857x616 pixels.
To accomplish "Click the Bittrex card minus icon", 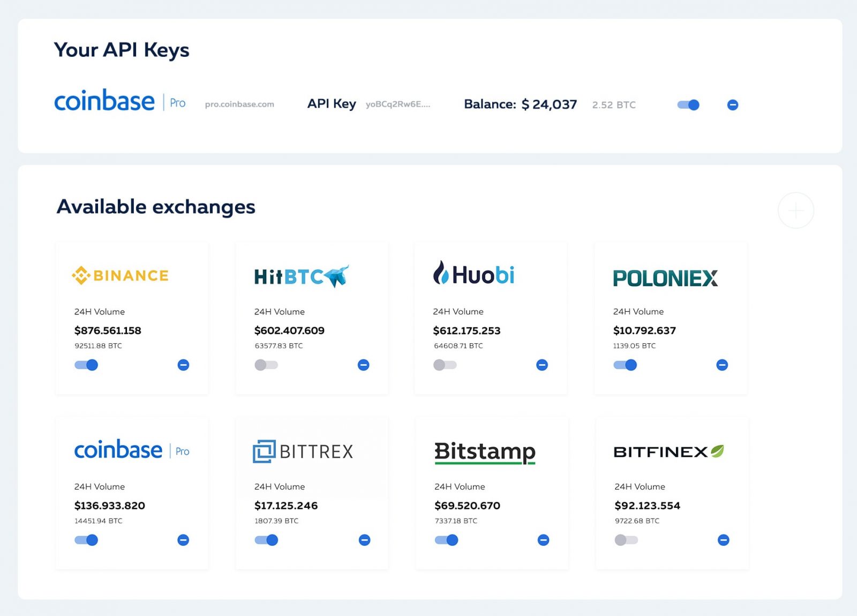I will tap(364, 540).
